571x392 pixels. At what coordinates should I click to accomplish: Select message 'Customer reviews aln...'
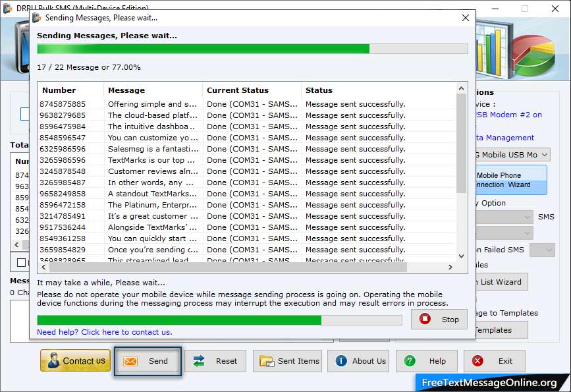point(153,171)
